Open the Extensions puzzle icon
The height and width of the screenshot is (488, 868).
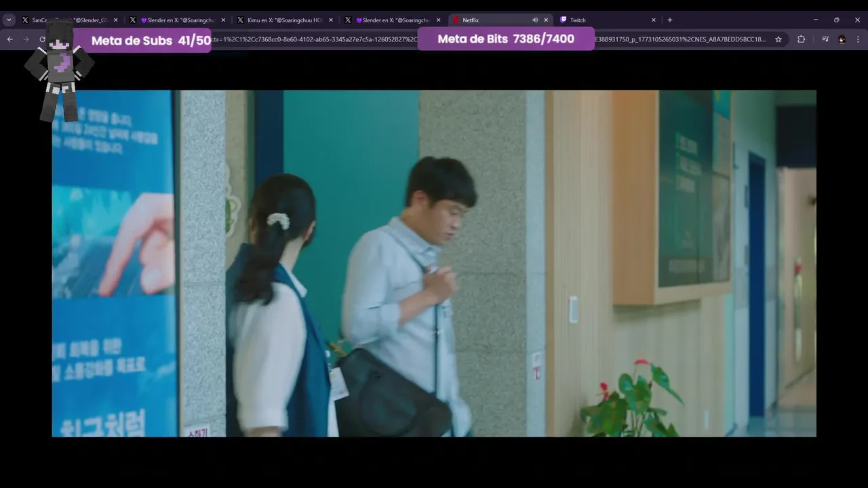tap(801, 39)
